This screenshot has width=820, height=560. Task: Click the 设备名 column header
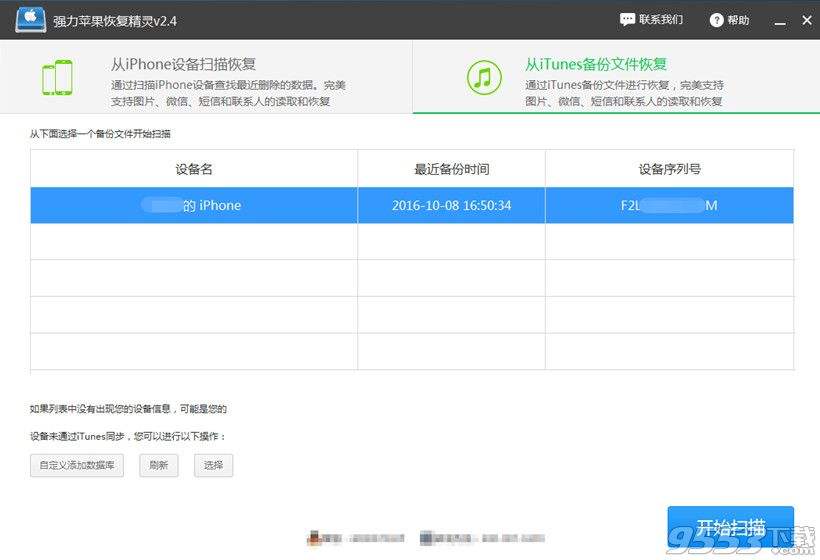194,169
